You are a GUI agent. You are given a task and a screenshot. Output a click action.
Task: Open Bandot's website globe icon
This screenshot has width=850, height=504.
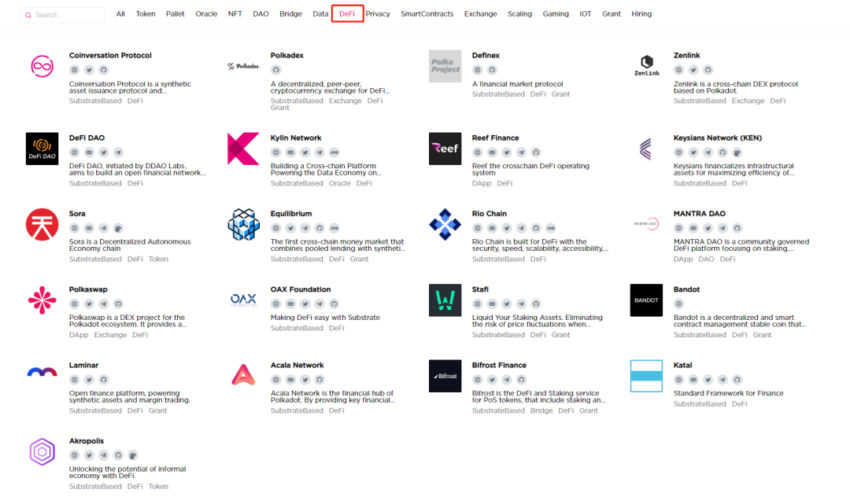678,304
